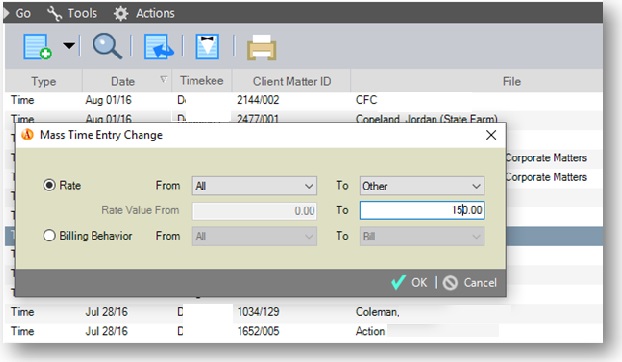The width and height of the screenshot is (622, 362).
Task: Click the filter funnel toolbar icon
Action: pyautogui.click(x=207, y=47)
